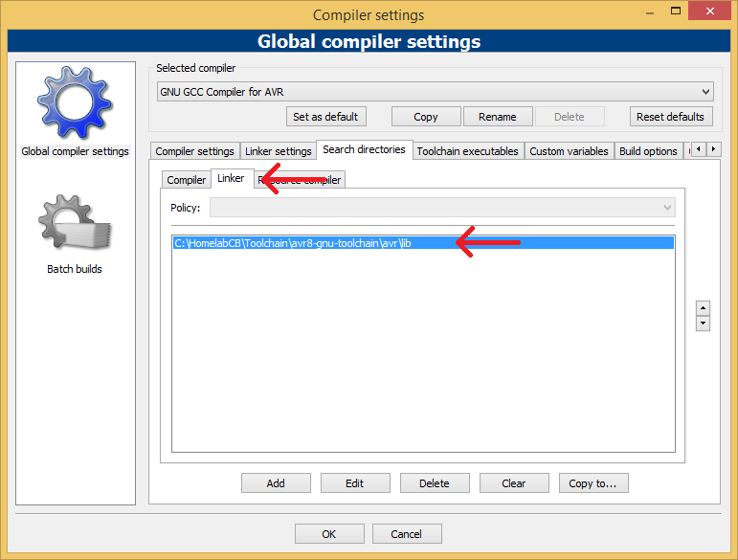Open the Custom variables tab
The height and width of the screenshot is (560, 738).
(x=569, y=151)
